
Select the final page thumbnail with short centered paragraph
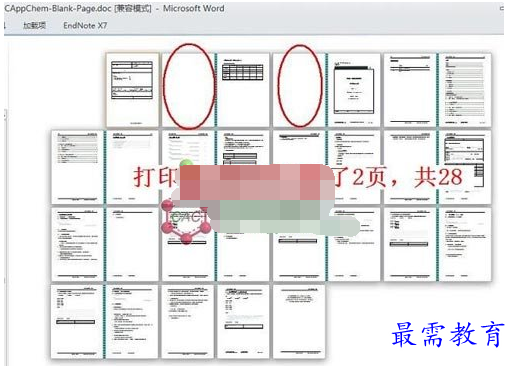(x=299, y=322)
